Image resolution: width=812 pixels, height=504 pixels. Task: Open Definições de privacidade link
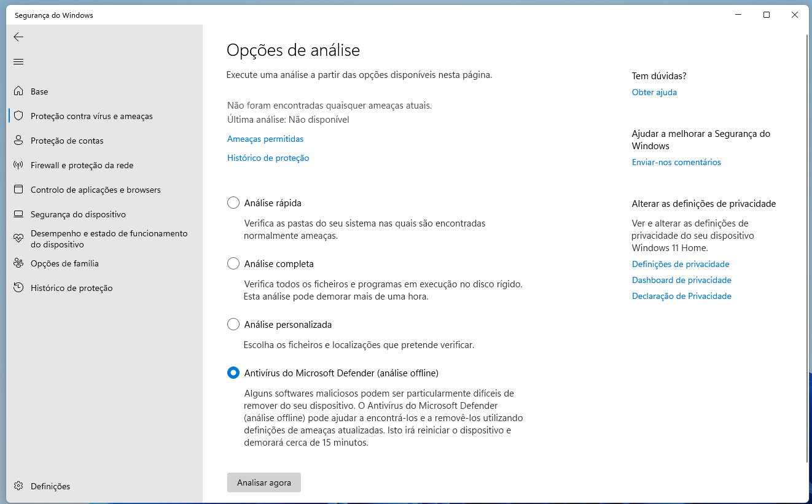click(681, 264)
